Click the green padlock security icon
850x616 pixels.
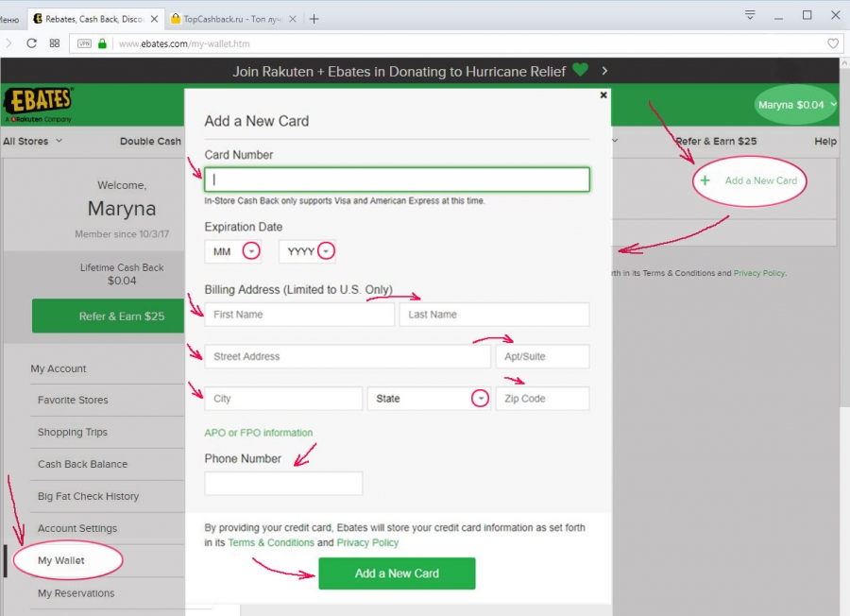click(102, 43)
